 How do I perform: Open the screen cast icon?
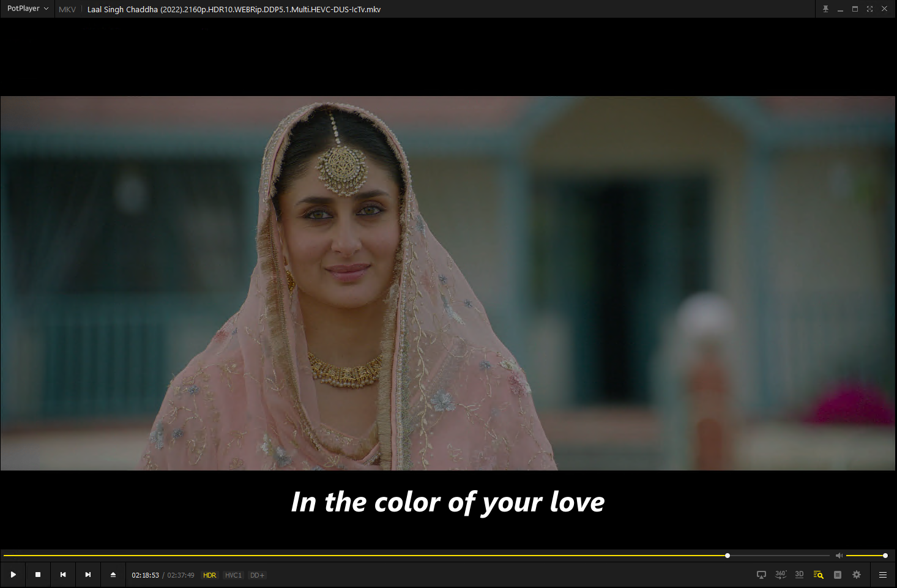[761, 575]
